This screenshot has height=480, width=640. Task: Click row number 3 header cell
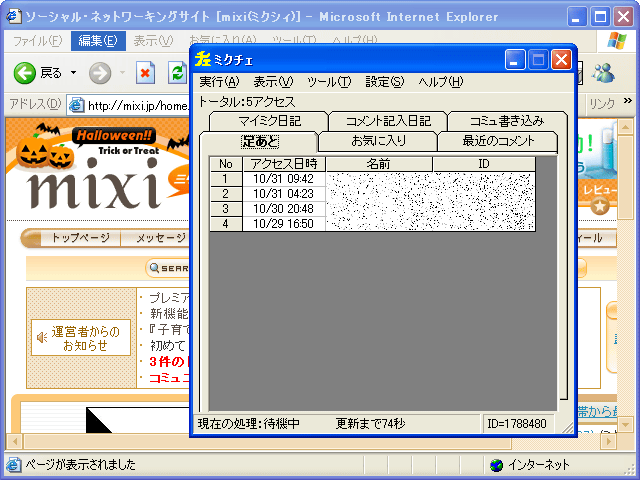point(226,209)
